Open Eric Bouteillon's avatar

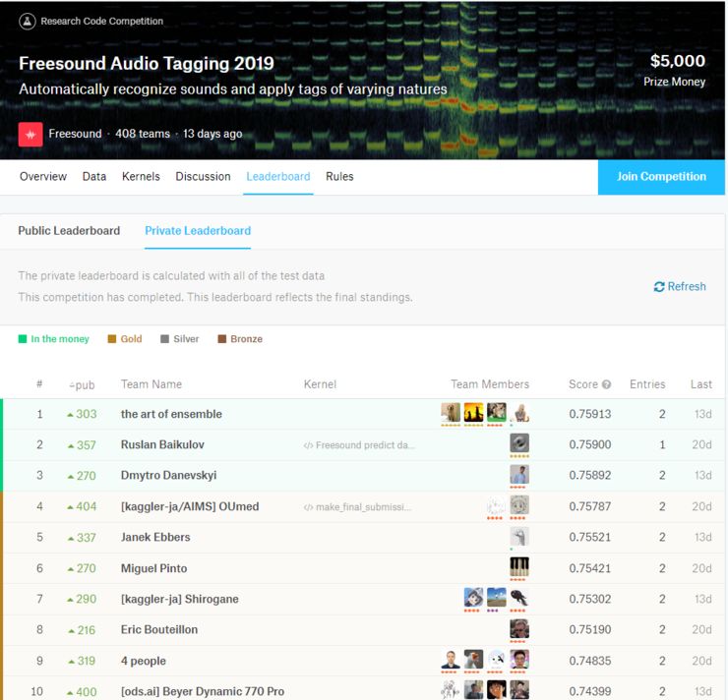click(x=519, y=628)
